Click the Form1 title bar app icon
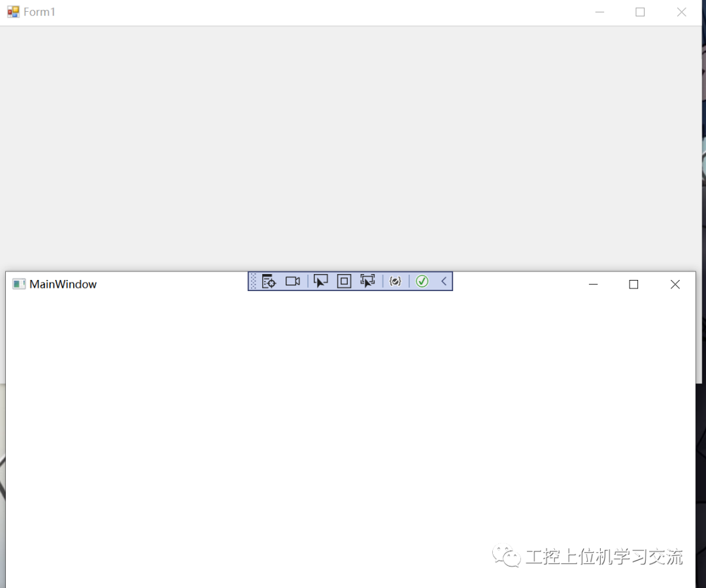706x588 pixels. pos(14,12)
